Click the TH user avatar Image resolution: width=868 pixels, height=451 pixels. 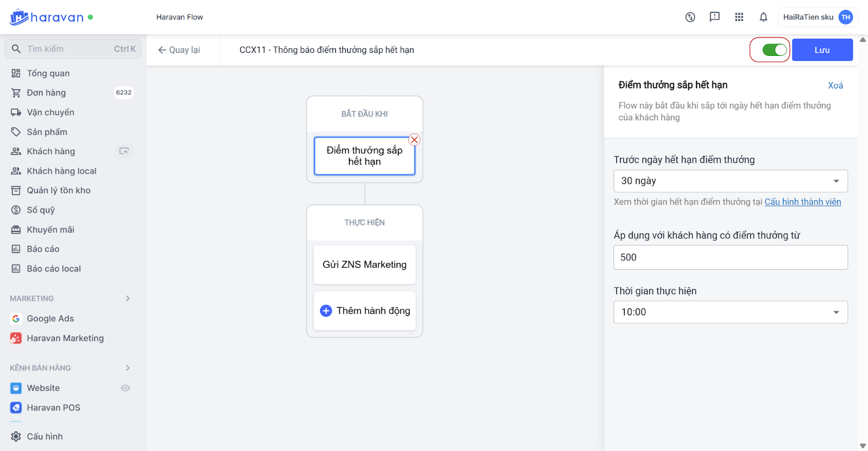(x=845, y=17)
